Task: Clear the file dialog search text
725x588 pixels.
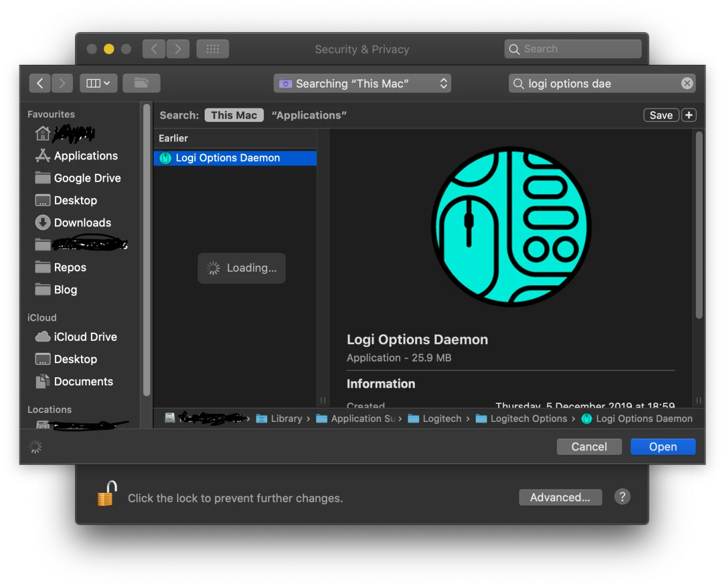Action: point(687,83)
